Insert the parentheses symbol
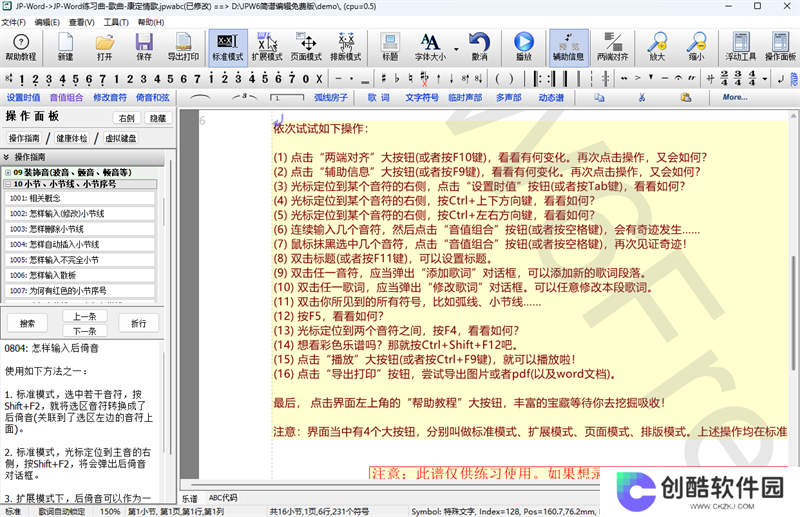This screenshot has height=517, width=800. (x=504, y=79)
